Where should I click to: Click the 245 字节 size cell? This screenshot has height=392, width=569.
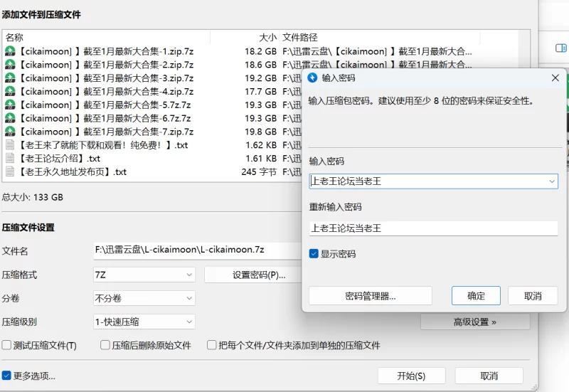coord(259,172)
